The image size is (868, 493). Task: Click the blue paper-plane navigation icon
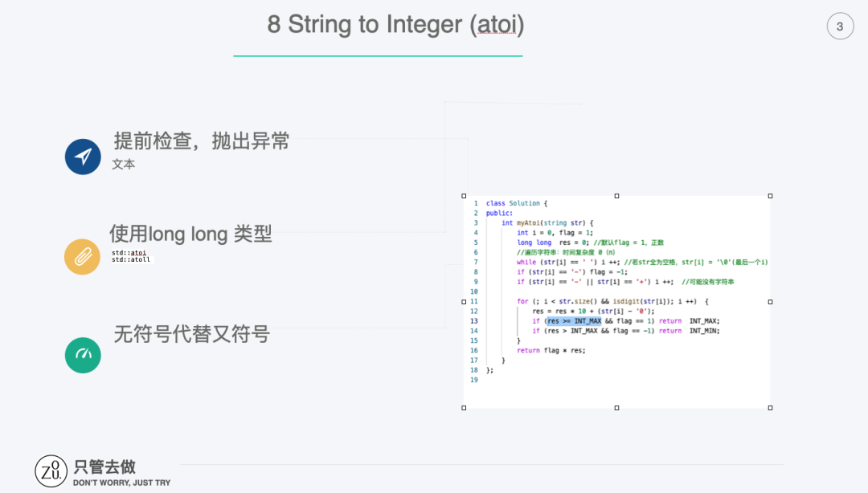[83, 157]
